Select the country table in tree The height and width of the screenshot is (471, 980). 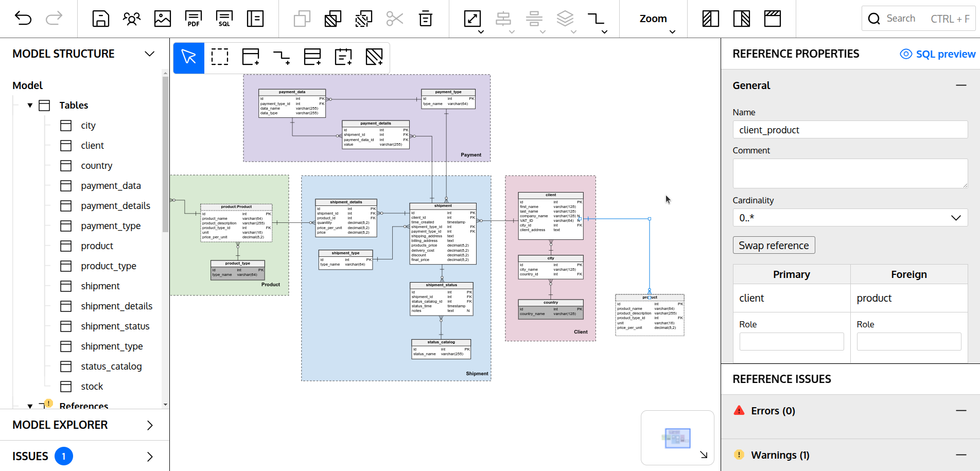pos(96,166)
